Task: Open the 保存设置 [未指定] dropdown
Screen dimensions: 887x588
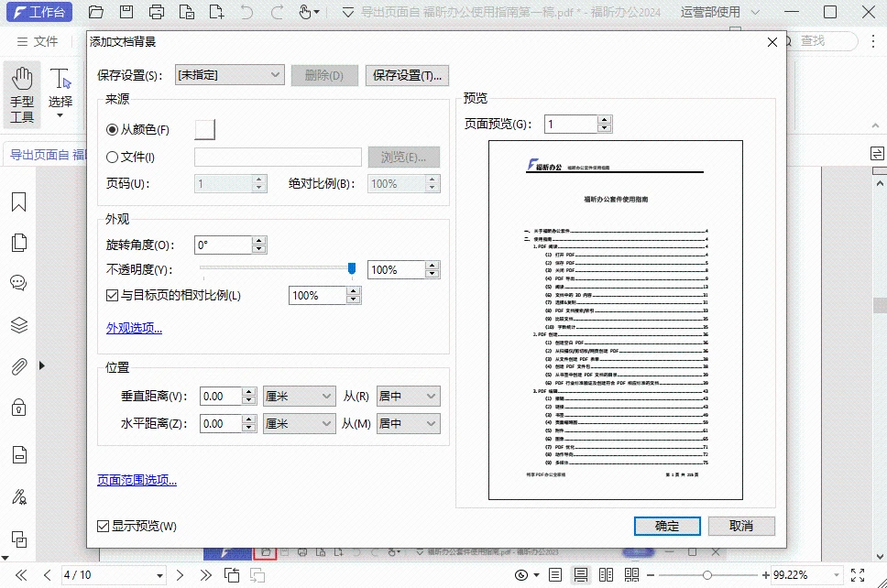Action: point(229,74)
